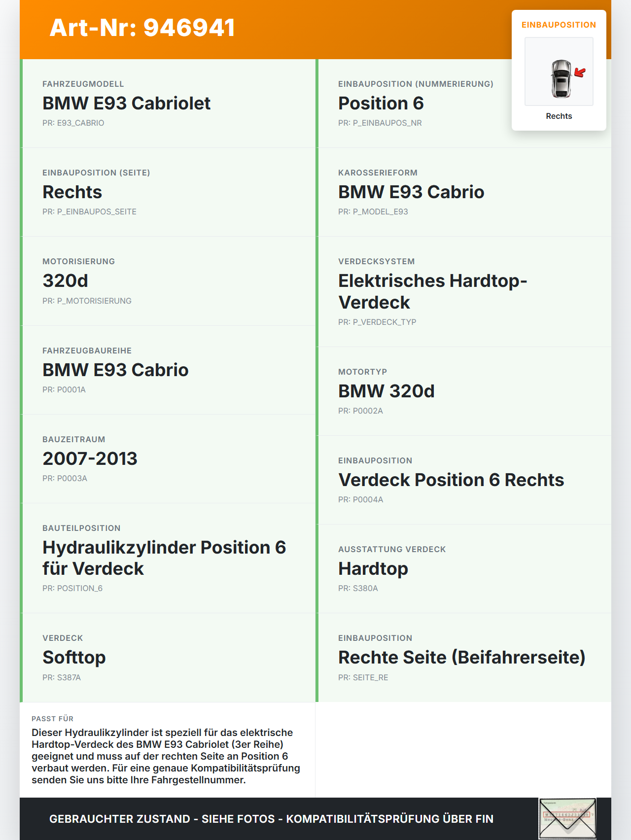Viewport: 631px width, 840px height.
Task: Select the PASST FÜR description paragraph
Action: (x=166, y=756)
